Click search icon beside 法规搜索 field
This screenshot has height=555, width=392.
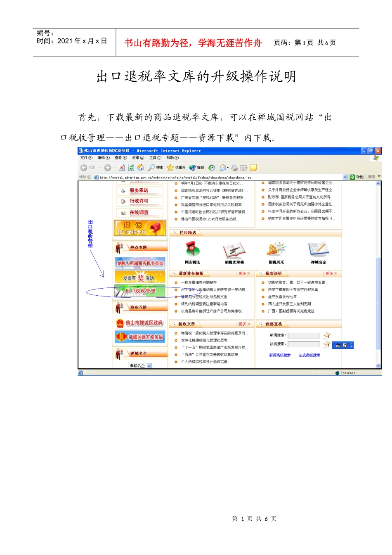327,343
